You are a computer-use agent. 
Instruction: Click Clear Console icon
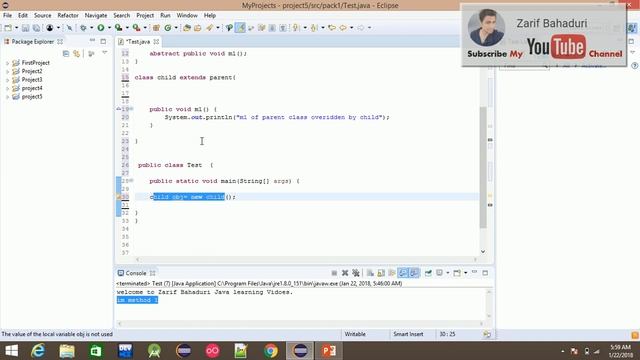(370, 273)
